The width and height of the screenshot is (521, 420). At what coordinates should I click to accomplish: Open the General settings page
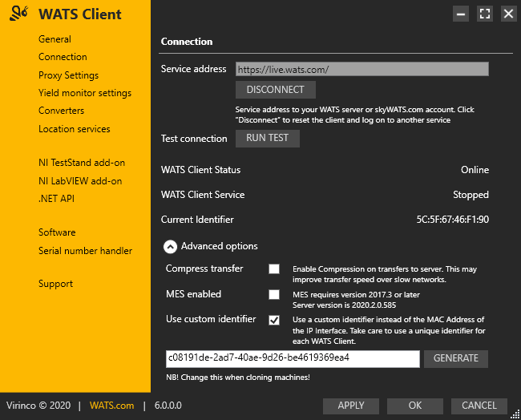[55, 39]
